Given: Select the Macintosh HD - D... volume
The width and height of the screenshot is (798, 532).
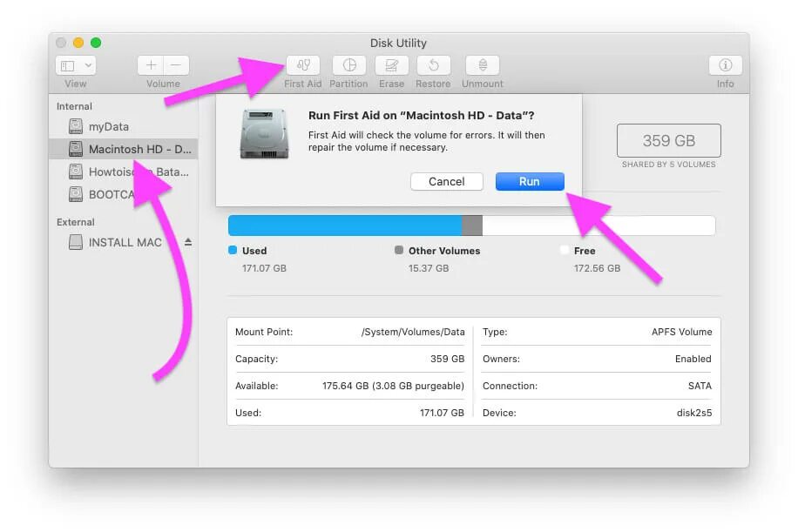Looking at the screenshot, I should [x=123, y=149].
